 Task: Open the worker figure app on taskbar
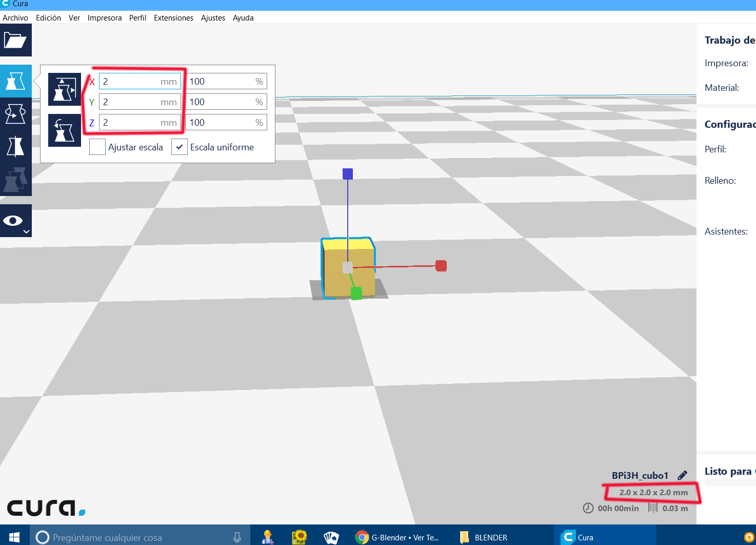268,537
